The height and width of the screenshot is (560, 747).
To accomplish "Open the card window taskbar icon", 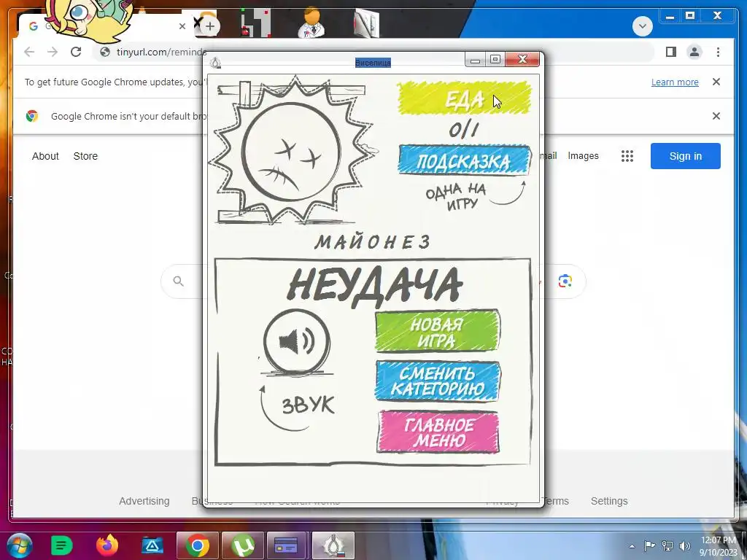I will [286, 545].
